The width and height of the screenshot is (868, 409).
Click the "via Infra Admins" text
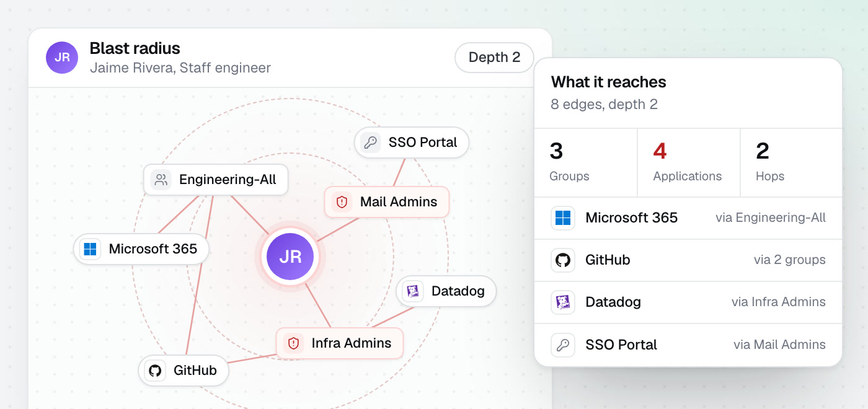[x=779, y=302]
